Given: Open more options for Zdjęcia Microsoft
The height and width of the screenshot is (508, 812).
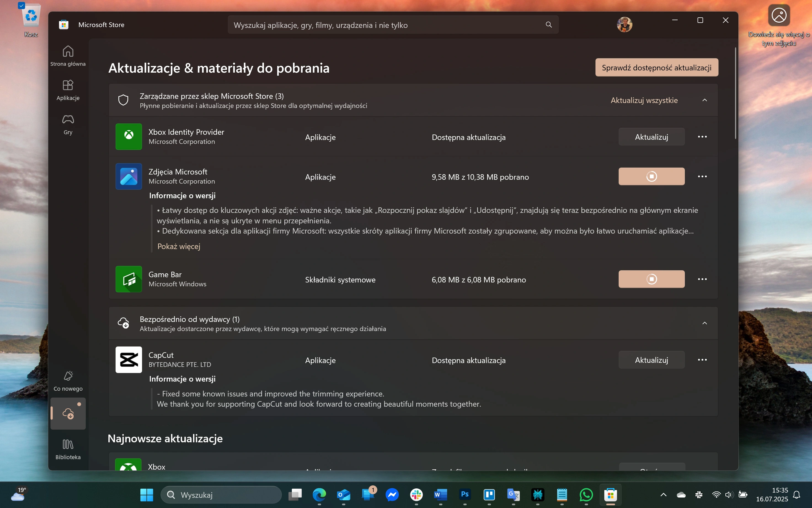Looking at the screenshot, I should [x=702, y=176].
